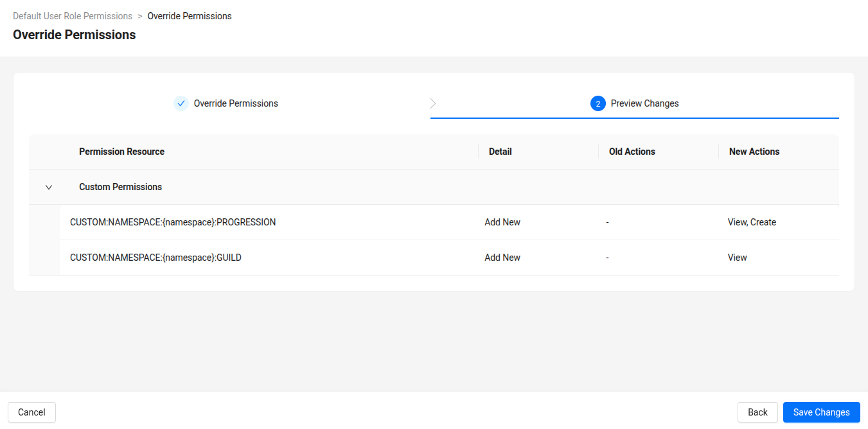The height and width of the screenshot is (429, 868).
Task: Click the Cancel button
Action: (31, 412)
